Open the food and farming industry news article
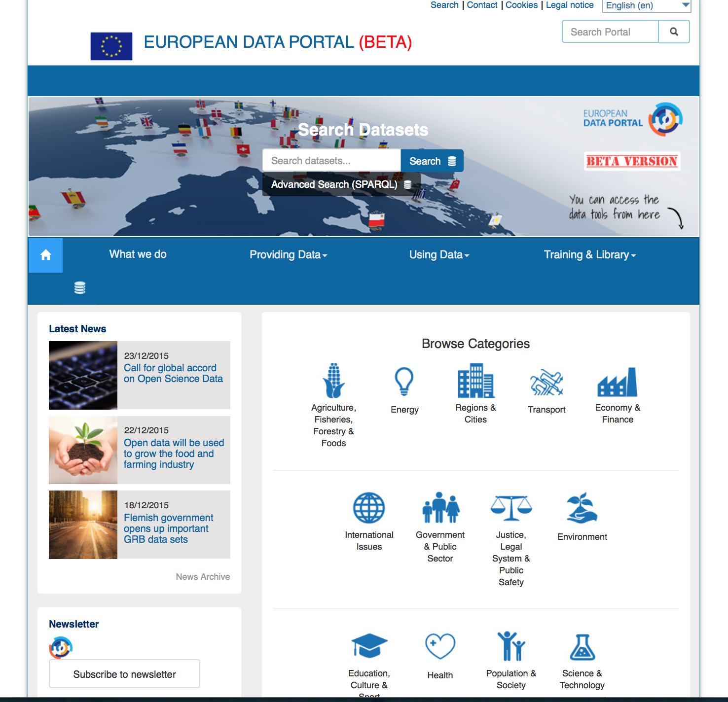The image size is (728, 702). coord(174,454)
